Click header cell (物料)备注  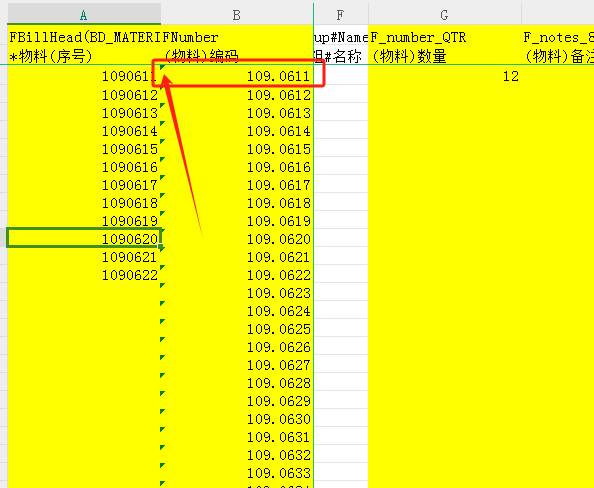tap(559, 56)
